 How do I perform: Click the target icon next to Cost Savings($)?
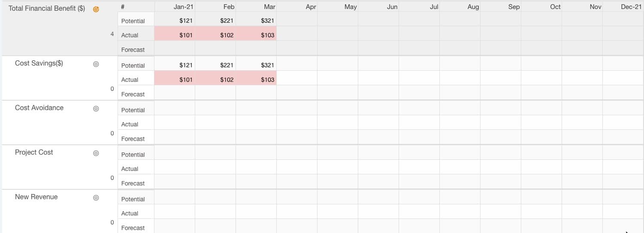96,64
